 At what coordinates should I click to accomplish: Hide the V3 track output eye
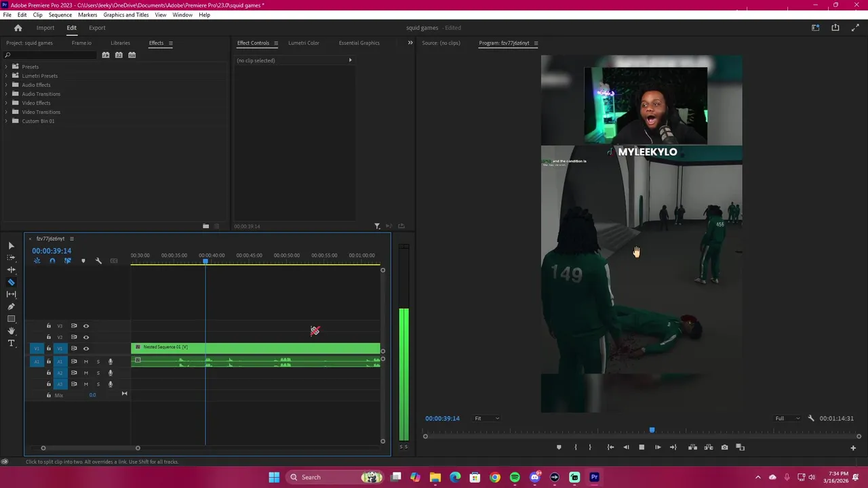point(86,326)
